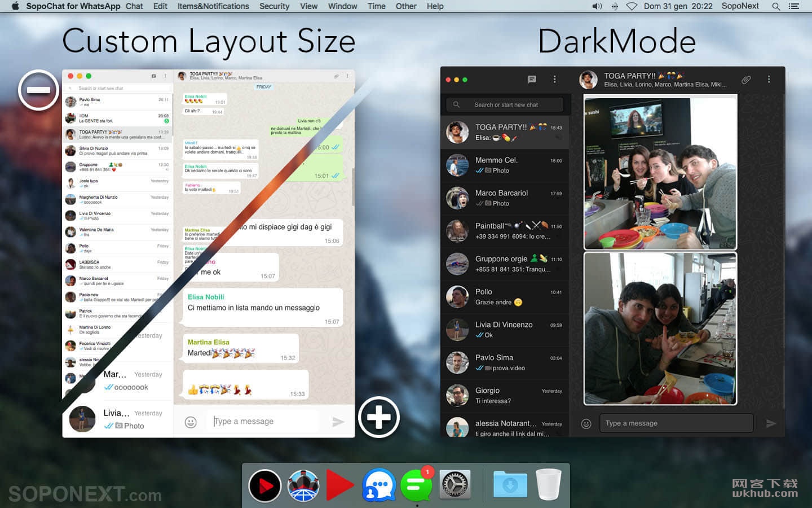Open Other menu
This screenshot has height=508, width=812.
(406, 6)
